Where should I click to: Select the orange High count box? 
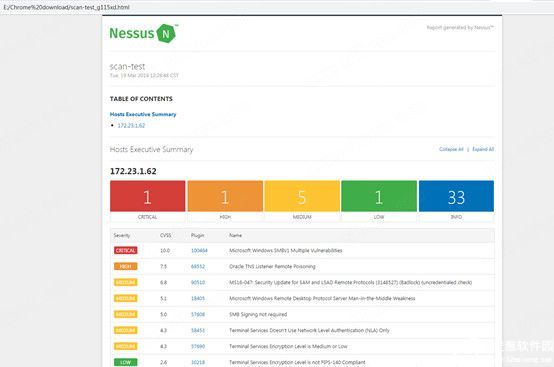(x=225, y=196)
